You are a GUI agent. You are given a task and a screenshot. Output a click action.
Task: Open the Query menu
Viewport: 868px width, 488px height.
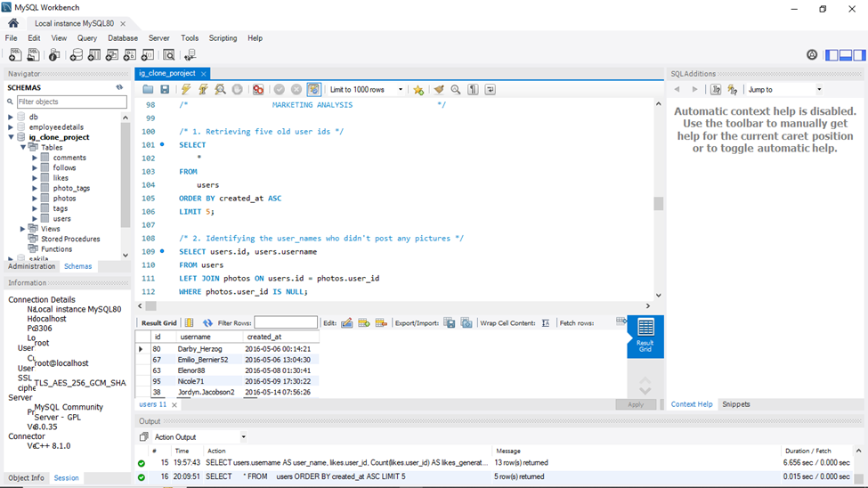point(87,38)
